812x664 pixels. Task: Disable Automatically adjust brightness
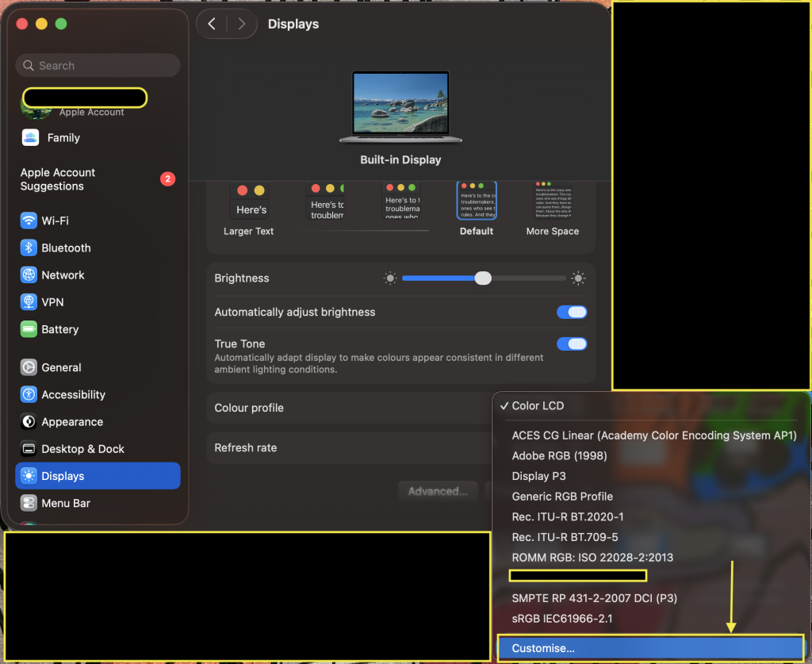pos(571,312)
